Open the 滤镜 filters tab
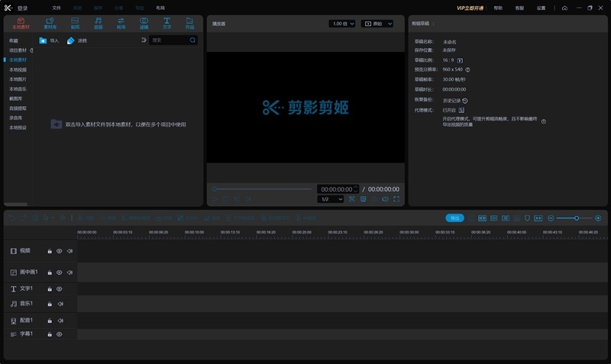 pos(144,24)
